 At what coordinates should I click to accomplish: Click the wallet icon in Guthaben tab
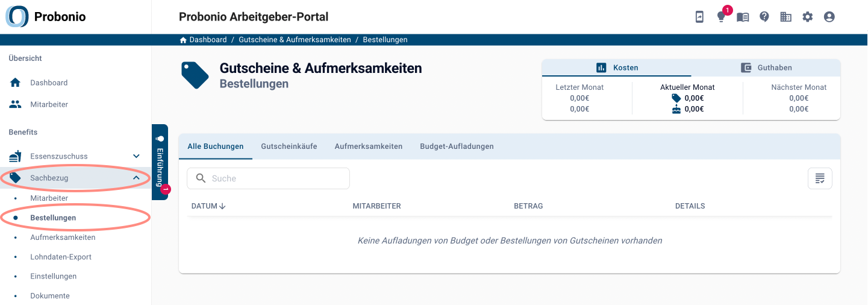(x=746, y=68)
